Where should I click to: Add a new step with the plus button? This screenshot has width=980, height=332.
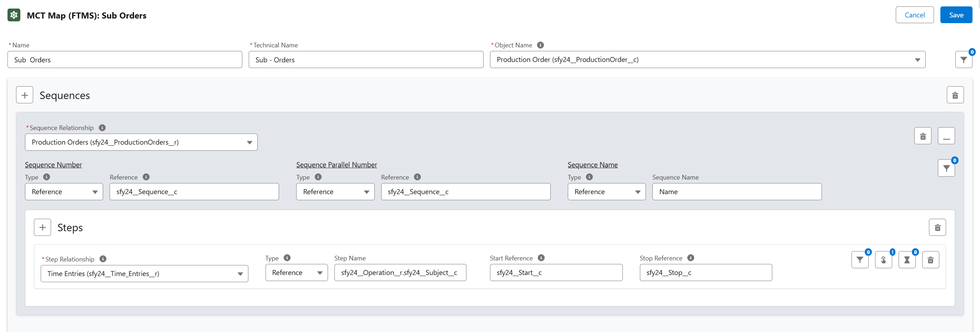(42, 227)
